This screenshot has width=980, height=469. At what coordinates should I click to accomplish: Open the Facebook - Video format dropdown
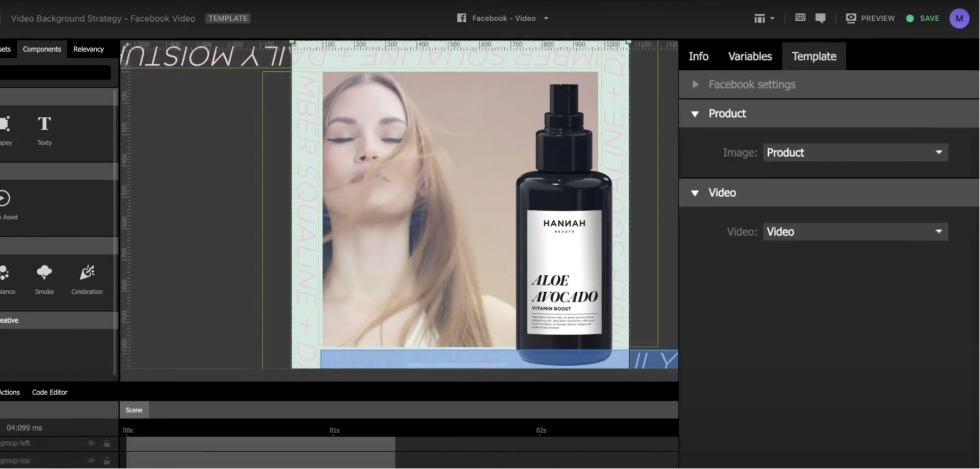click(x=503, y=18)
